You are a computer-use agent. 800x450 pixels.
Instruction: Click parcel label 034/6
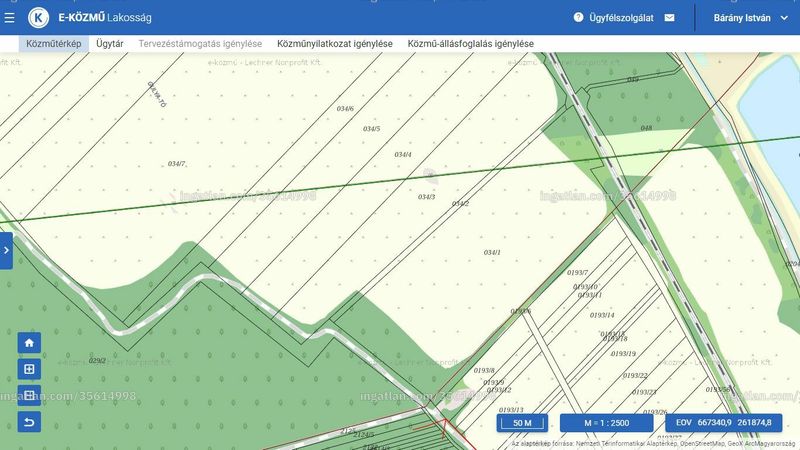345,109
